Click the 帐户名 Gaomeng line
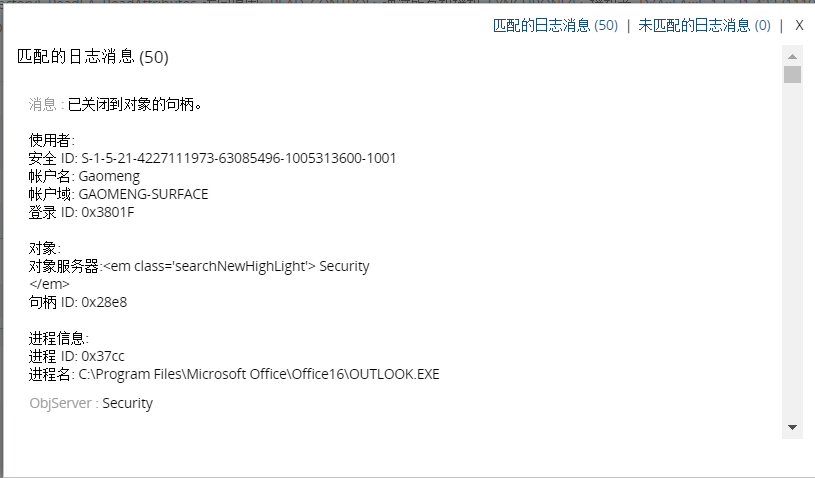Viewport: 815px width, 478px height. point(85,176)
